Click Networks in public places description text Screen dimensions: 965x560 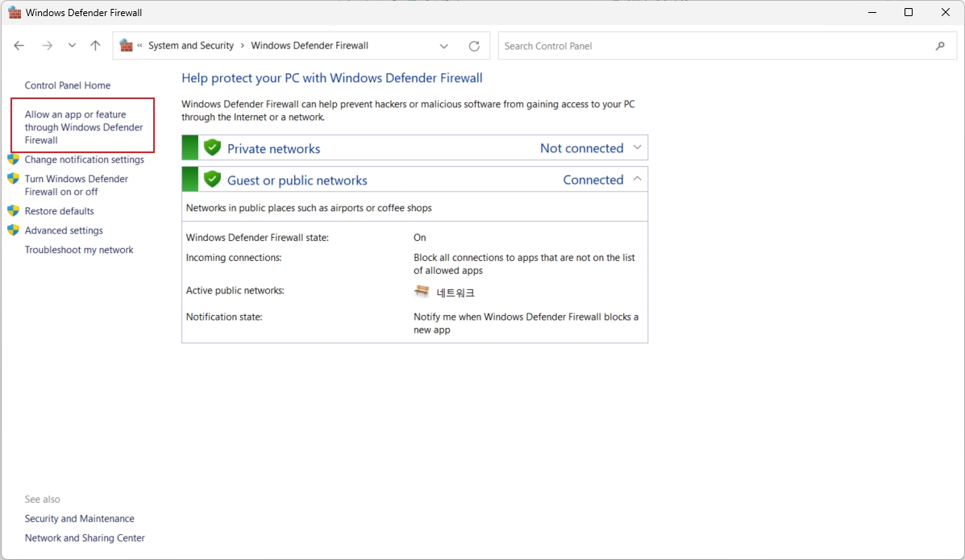pos(309,208)
